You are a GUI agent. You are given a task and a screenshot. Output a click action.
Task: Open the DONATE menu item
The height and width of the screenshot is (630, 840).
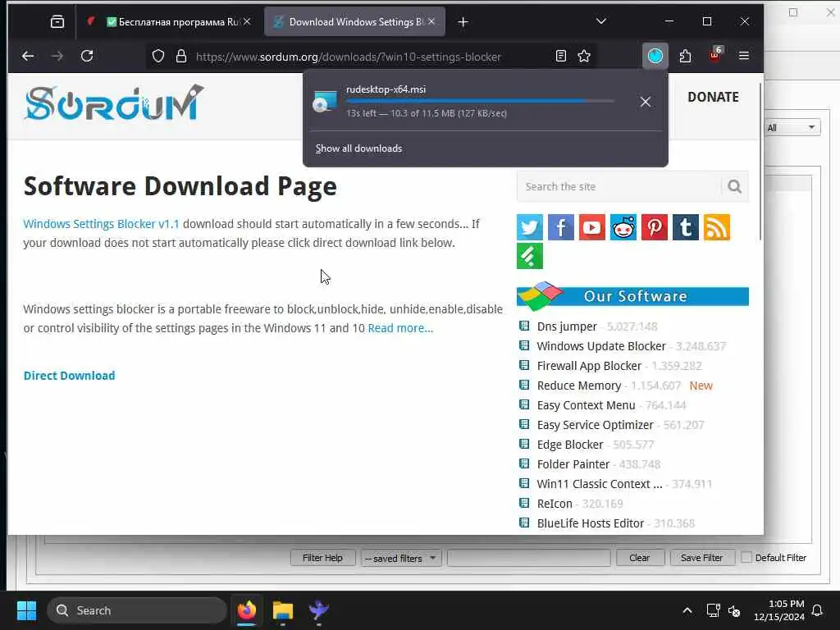713,97
